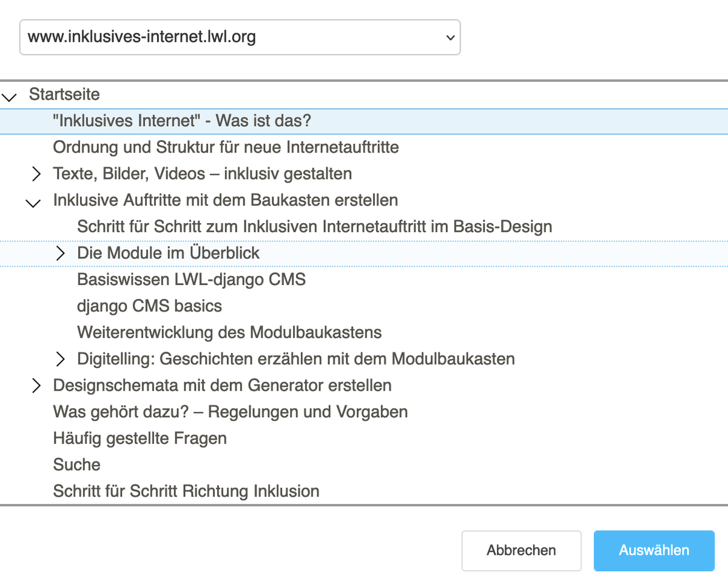Screen dimensions: 728x587
Task: Select Die Module im Überblick page
Action: point(169,253)
